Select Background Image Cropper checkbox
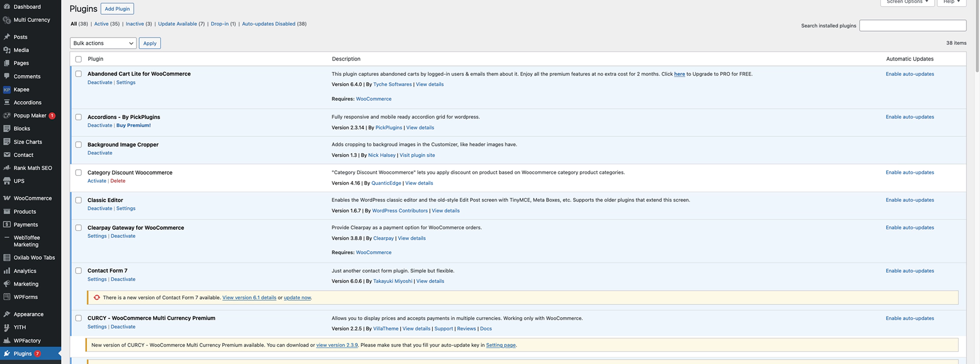The height and width of the screenshot is (364, 980). pos(79,145)
